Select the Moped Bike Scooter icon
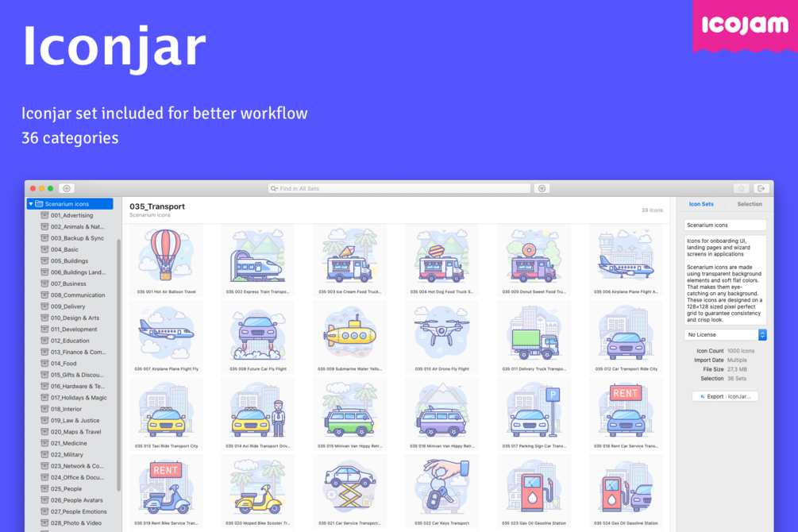The height and width of the screenshot is (532, 798). 258,492
